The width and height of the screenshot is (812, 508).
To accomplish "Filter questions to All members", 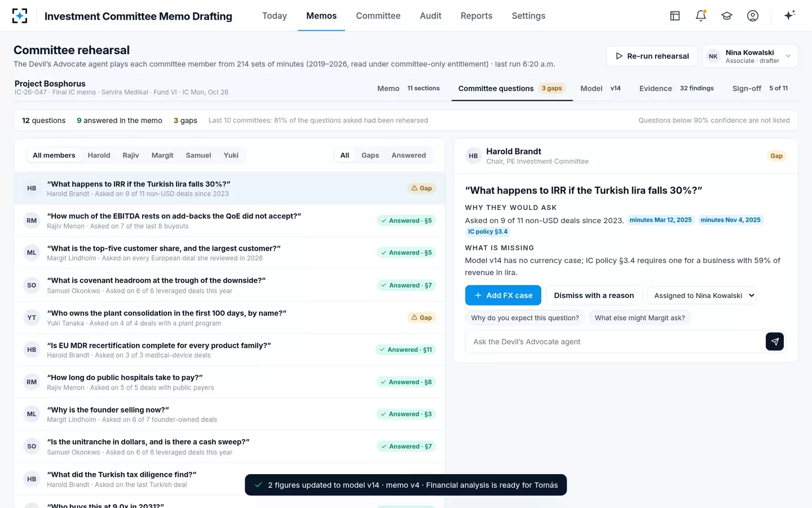I will pos(54,155).
